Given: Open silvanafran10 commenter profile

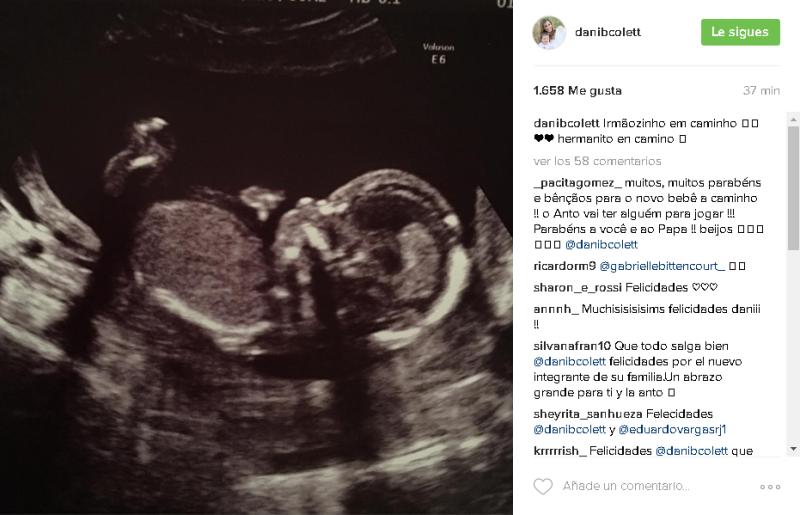Looking at the screenshot, I should click(572, 346).
